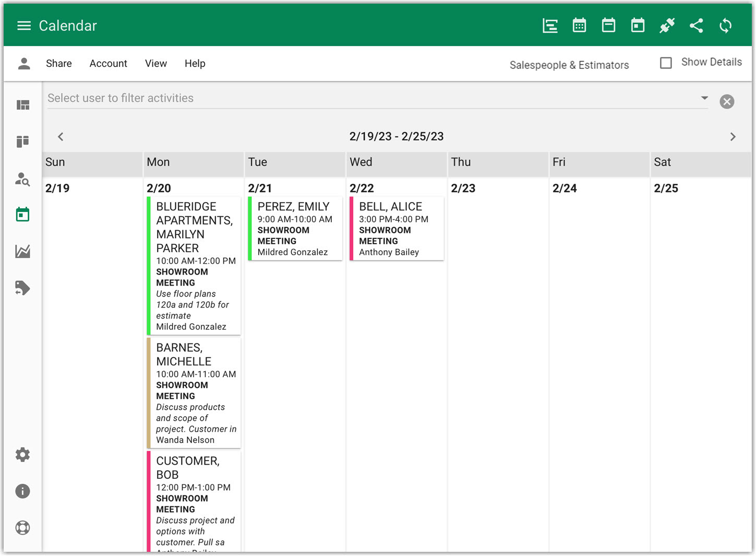The width and height of the screenshot is (756, 556).
Task: Open the hamburger menu next to Calendar
Action: tap(24, 26)
